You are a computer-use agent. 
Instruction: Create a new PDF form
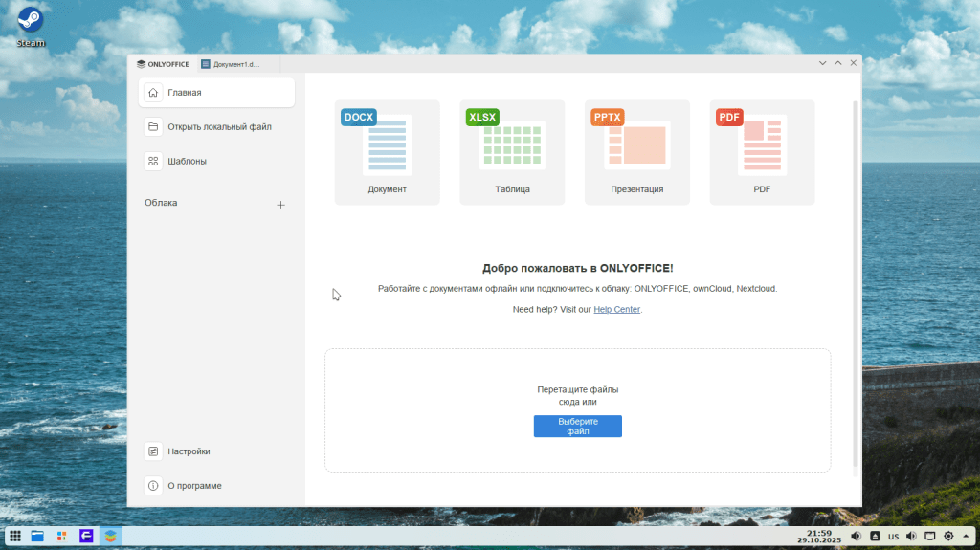pos(762,152)
